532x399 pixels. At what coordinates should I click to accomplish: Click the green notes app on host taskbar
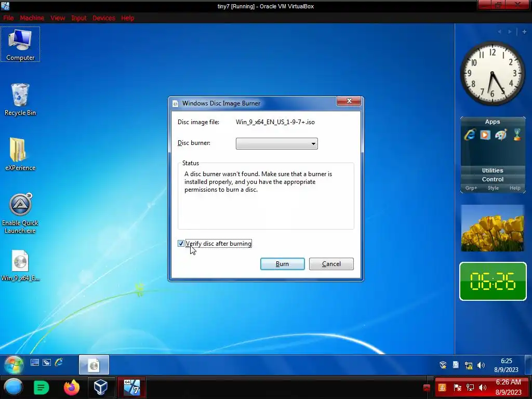(x=42, y=387)
